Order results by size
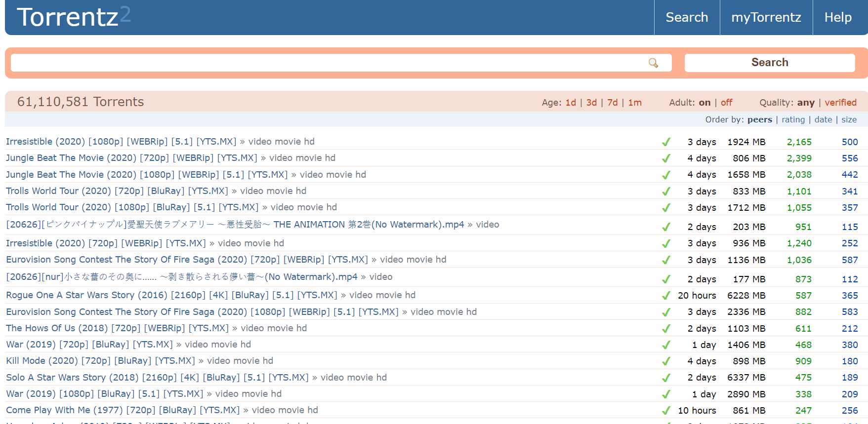The image size is (868, 424). pos(849,119)
